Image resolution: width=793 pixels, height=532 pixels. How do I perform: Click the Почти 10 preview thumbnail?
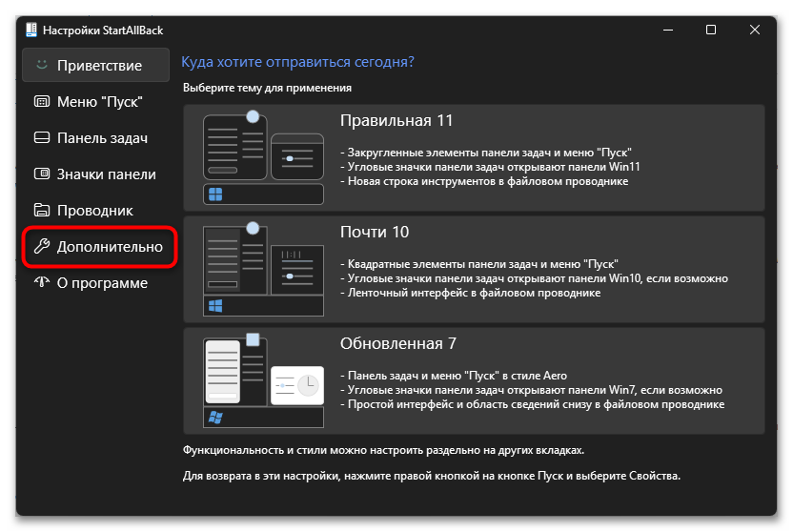pyautogui.click(x=263, y=270)
